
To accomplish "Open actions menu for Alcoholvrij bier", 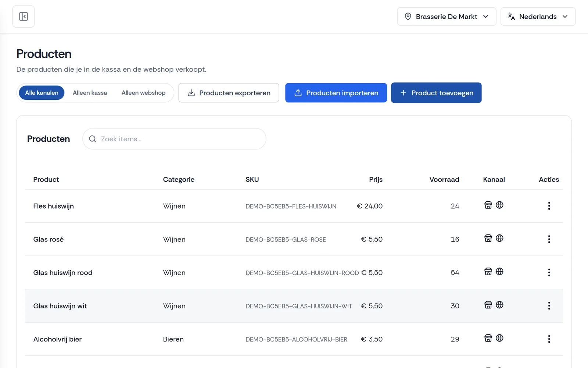I will pos(549,339).
